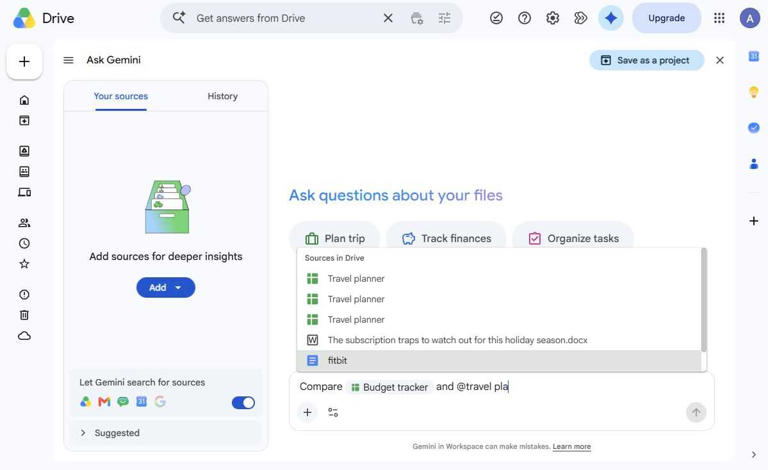This screenshot has height=470, width=768.
Task: Collapse the side panel with bottom chevron
Action: pyautogui.click(x=754, y=454)
